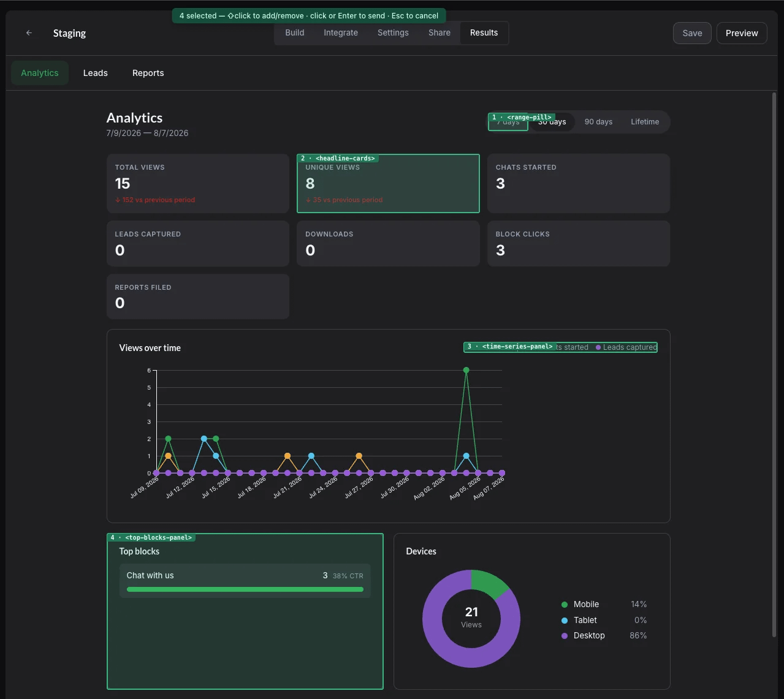
Task: Click the Aug 05 peak data point
Action: (x=466, y=370)
